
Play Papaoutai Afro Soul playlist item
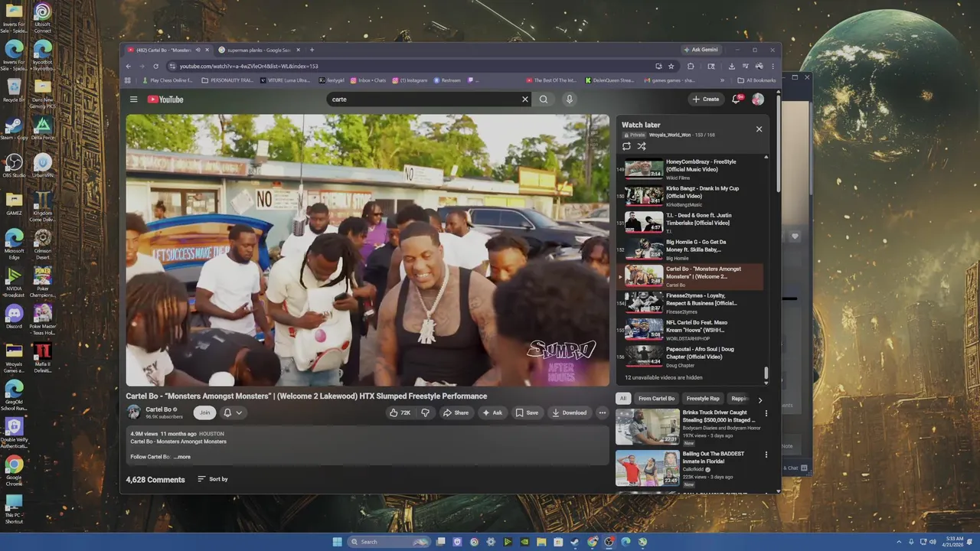(x=689, y=357)
